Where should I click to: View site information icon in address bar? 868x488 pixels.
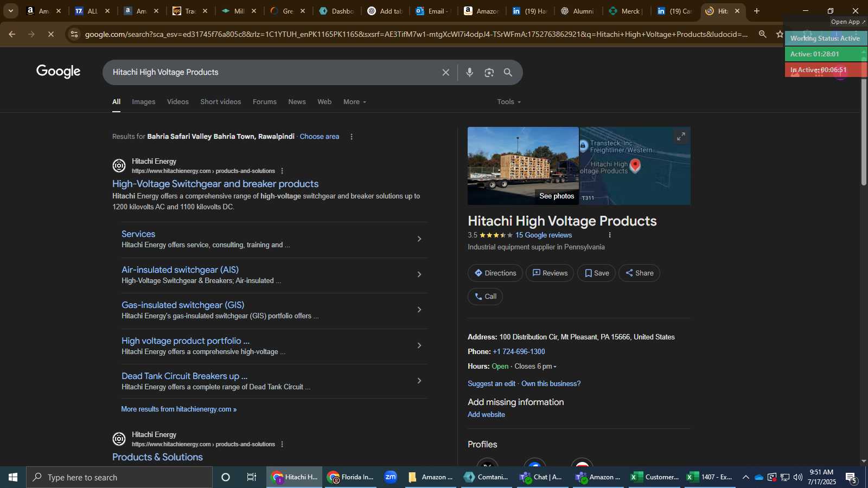[x=74, y=34]
